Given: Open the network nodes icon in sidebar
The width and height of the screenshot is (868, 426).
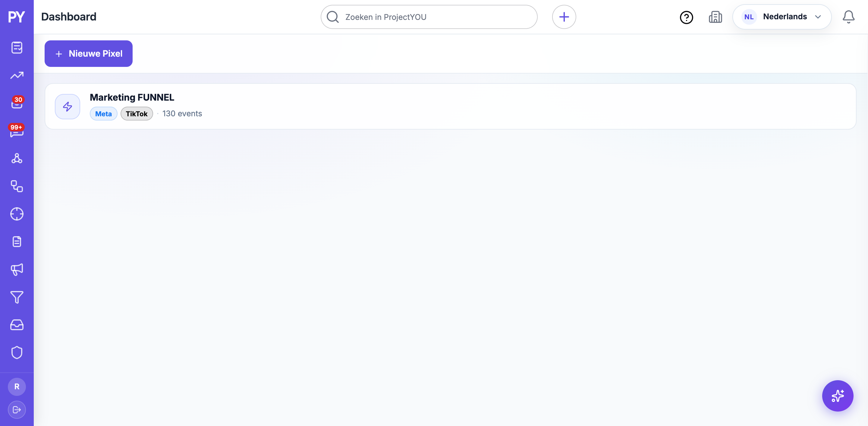Looking at the screenshot, I should [17, 158].
